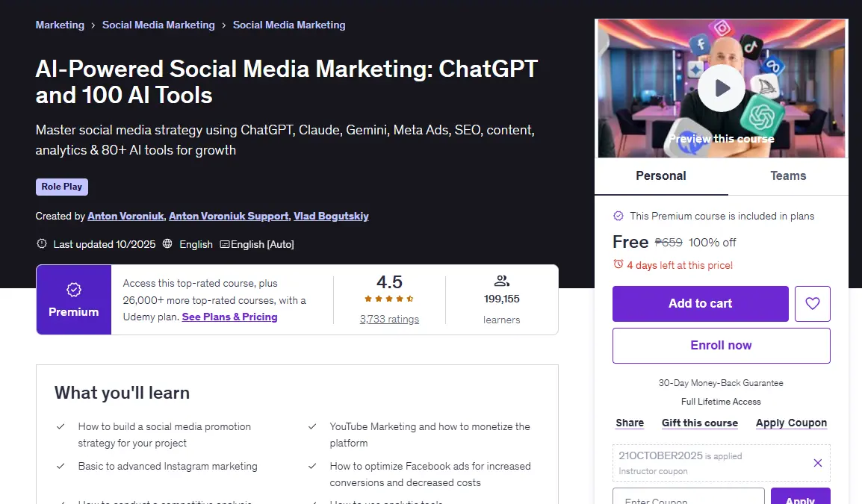Open the See Plans & Pricing link
The width and height of the screenshot is (862, 504).
click(230, 317)
